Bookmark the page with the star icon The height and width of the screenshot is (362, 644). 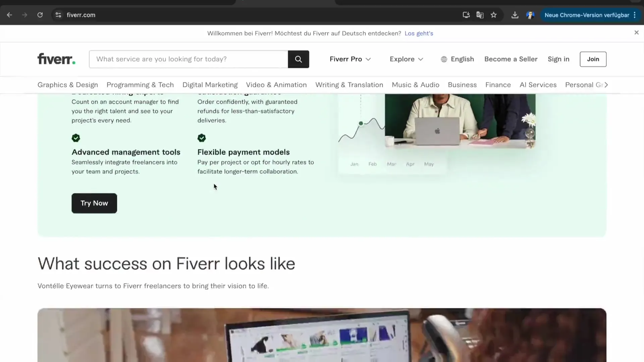click(494, 15)
